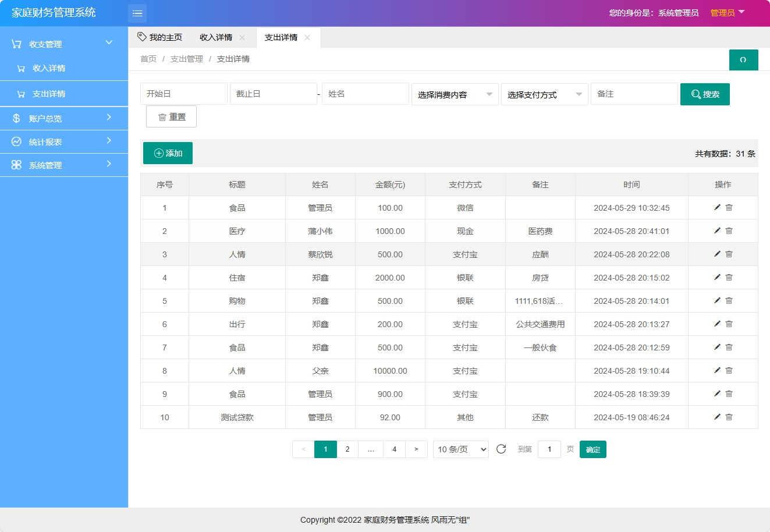Open the 选择支付方式 dropdown
This screenshot has height=532, width=770.
pos(544,94)
